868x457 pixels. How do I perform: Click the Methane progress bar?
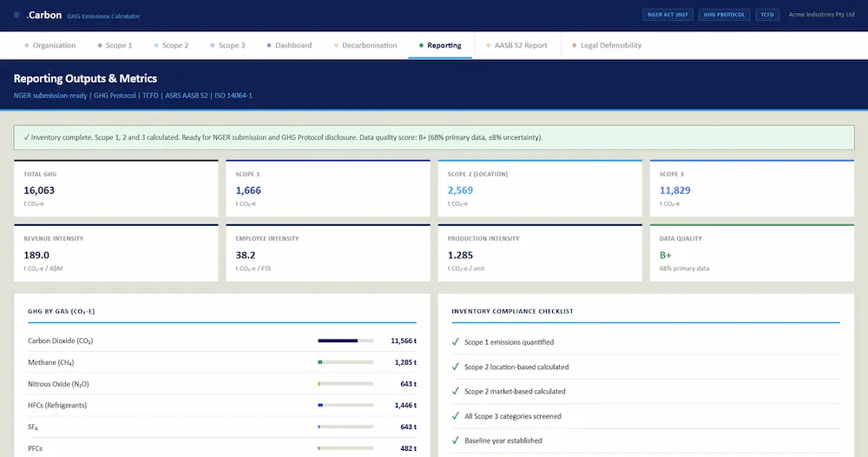345,362
